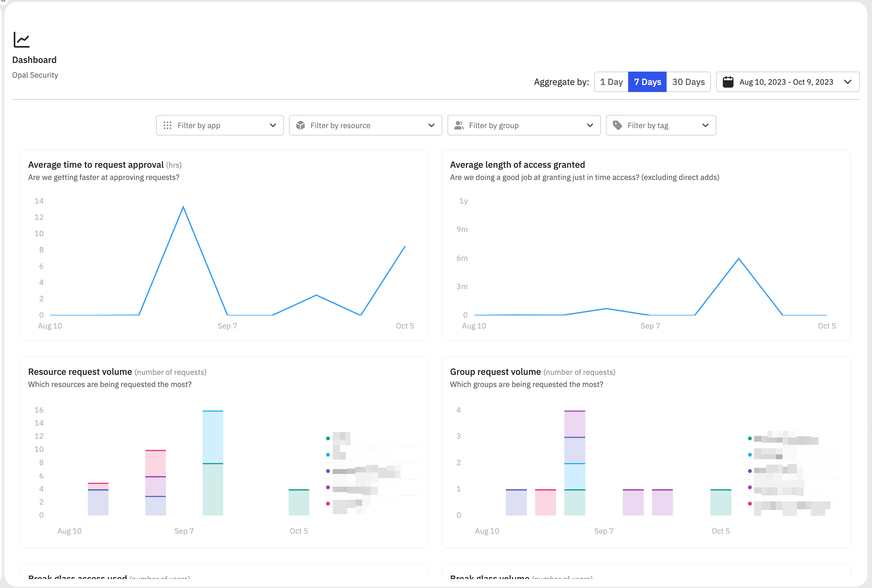
Task: Open the Filter by app dropdown
Action: (x=220, y=125)
